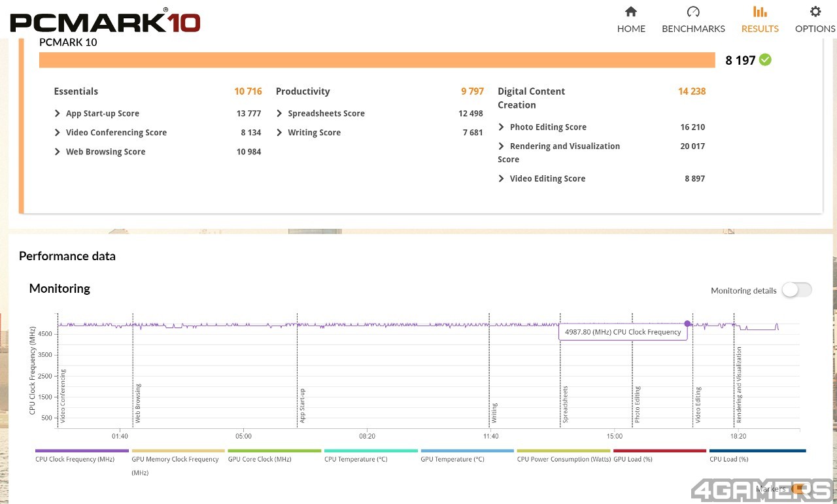Click the 7 681 writing value
This screenshot has height=504, width=837.
click(473, 133)
